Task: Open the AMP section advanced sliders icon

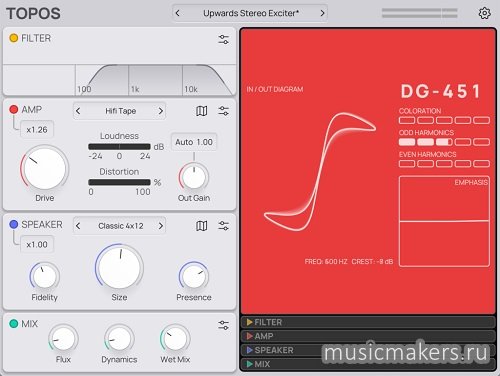Action: point(223,111)
